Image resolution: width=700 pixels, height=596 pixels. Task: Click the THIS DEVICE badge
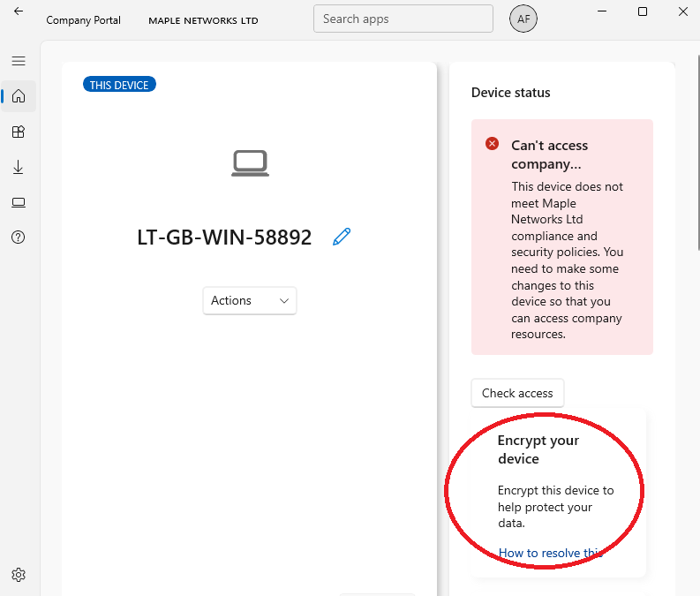(x=120, y=85)
